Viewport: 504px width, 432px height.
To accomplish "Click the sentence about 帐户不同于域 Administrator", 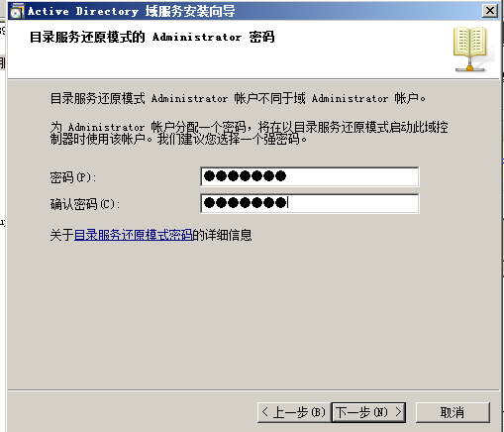I will point(238,98).
